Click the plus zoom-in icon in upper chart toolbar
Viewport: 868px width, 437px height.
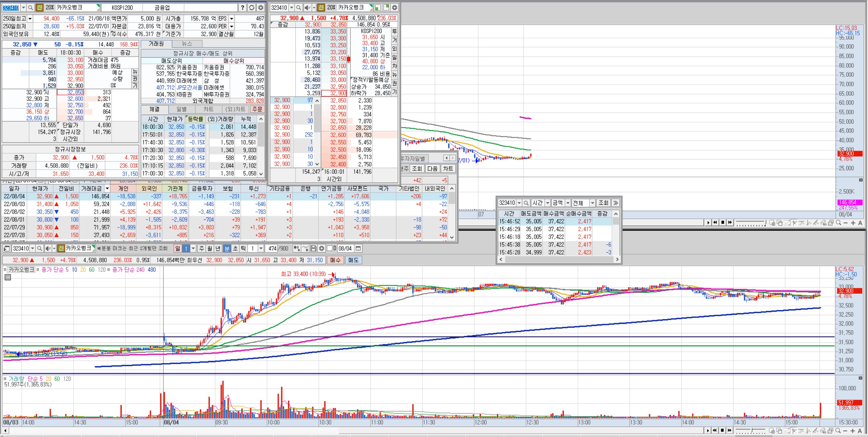[853, 223]
